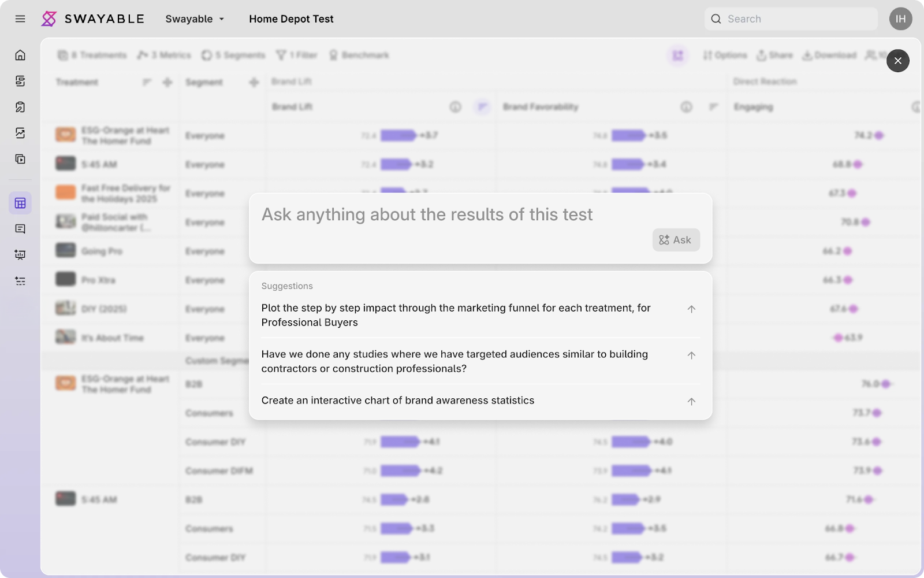Viewport: 924px width, 578px height.
Task: Open the video library icon in sidebar
Action: [20, 159]
